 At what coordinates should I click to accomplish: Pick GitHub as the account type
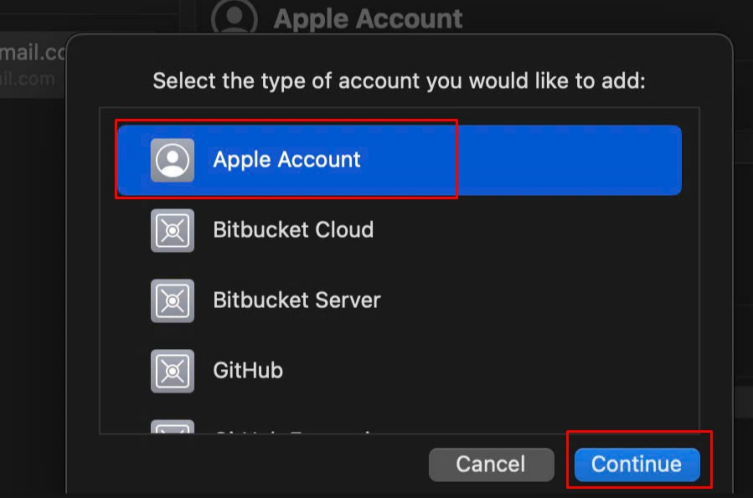click(248, 370)
